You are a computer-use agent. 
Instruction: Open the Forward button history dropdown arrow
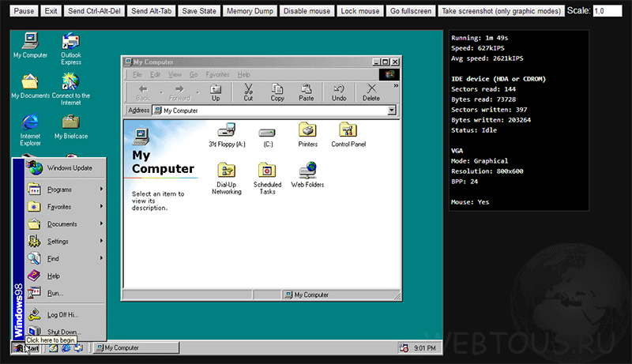point(197,93)
